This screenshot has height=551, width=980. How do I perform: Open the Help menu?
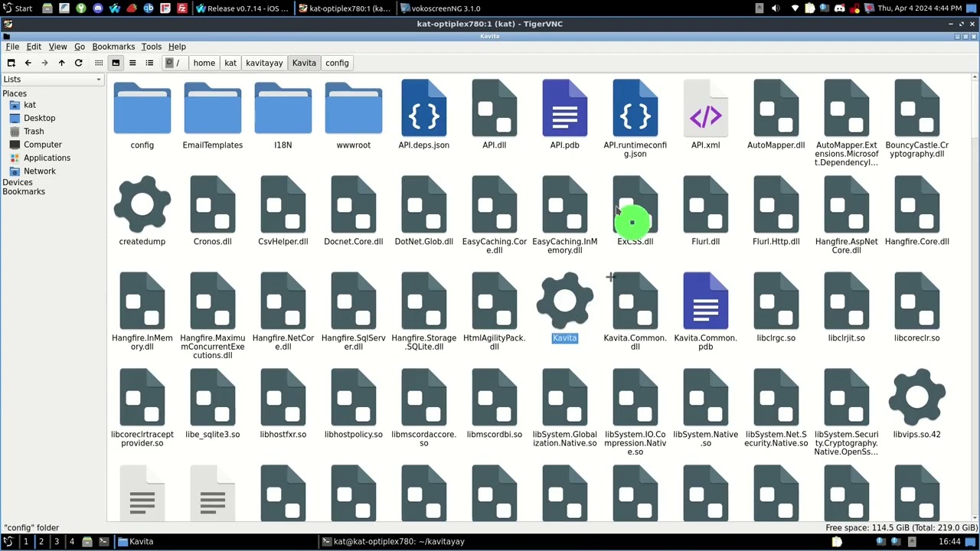pyautogui.click(x=177, y=47)
